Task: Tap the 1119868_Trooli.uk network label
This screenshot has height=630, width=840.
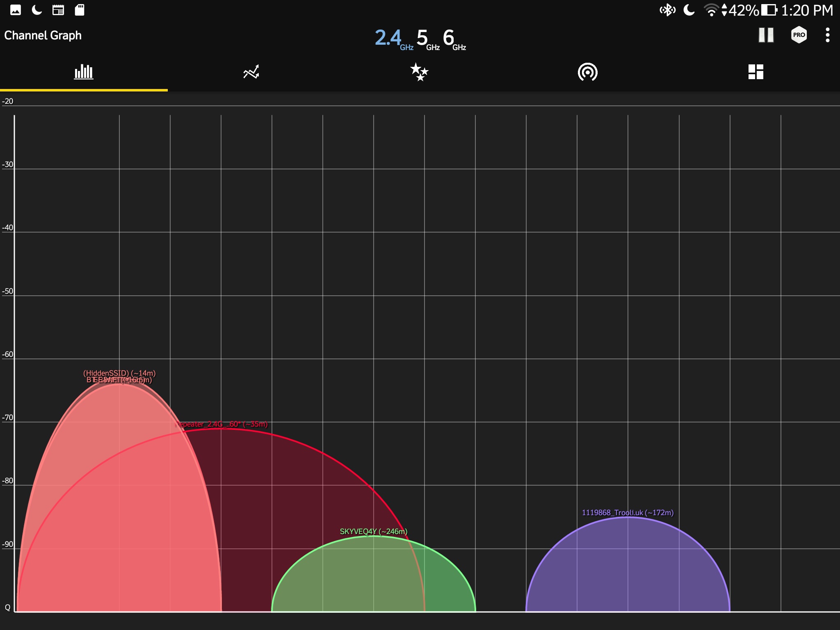Action: tap(628, 512)
